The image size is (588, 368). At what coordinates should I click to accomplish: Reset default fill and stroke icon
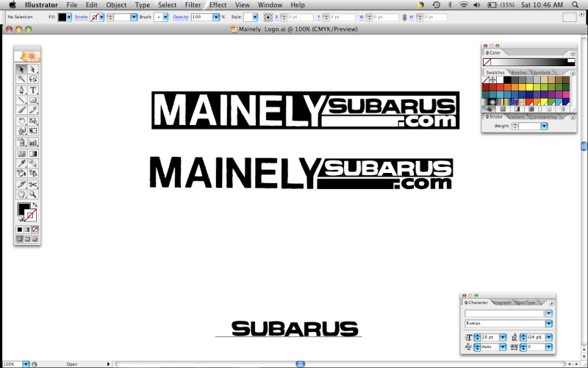pos(21,219)
